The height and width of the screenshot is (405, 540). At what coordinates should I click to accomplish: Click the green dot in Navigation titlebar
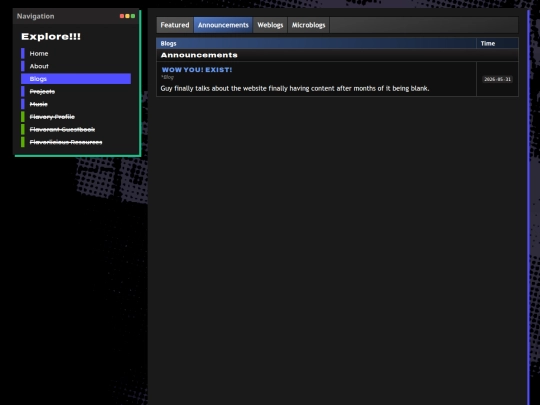(133, 16)
